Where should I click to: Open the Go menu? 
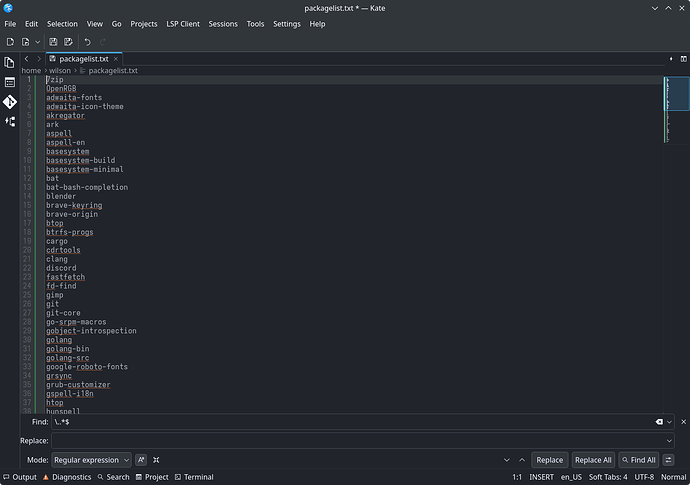116,24
